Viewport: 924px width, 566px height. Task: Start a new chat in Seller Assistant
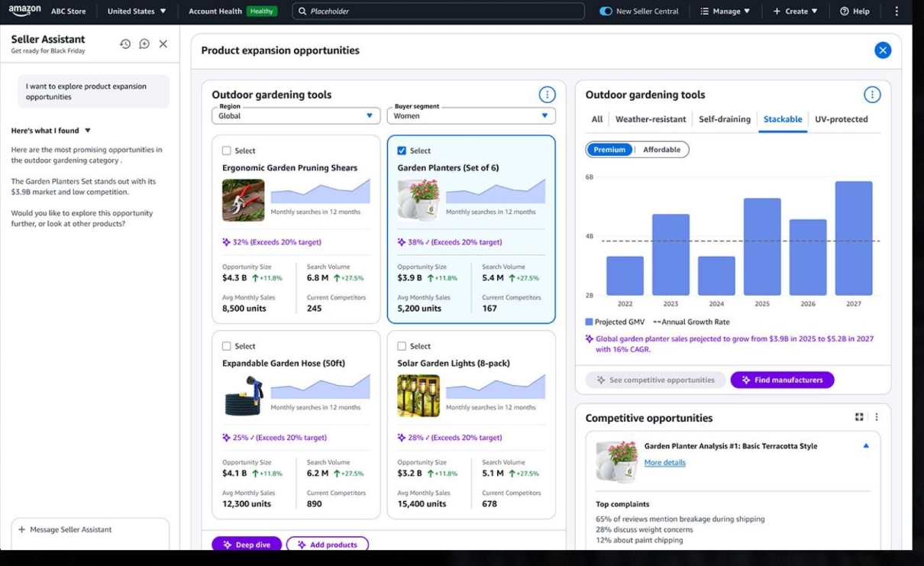tap(144, 44)
